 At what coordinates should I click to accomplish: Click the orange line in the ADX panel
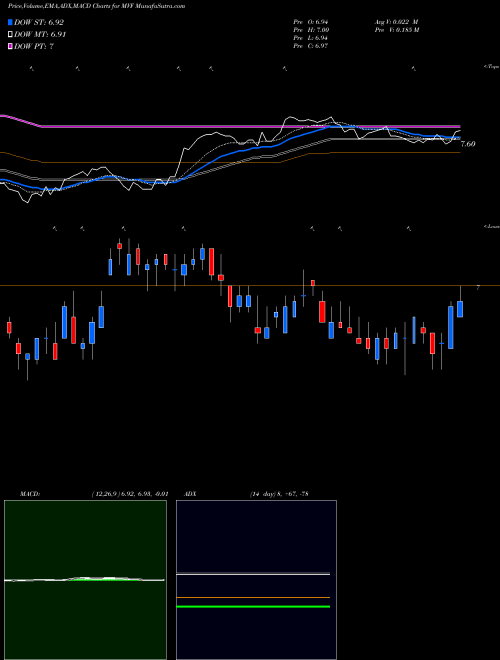click(x=253, y=597)
